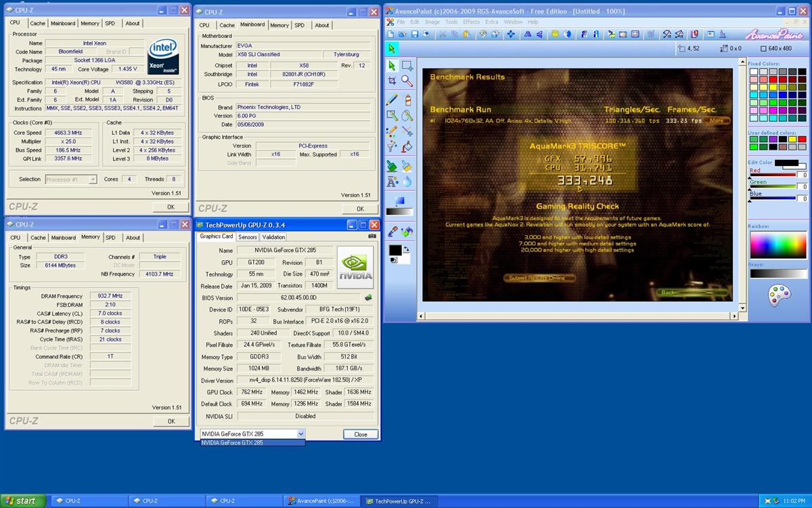This screenshot has width=812, height=508.
Task: Select the Pencil drawing tool
Action: (392, 100)
